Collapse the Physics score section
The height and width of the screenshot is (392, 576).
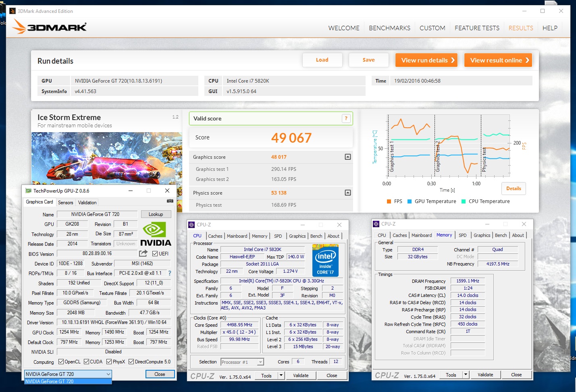(348, 193)
